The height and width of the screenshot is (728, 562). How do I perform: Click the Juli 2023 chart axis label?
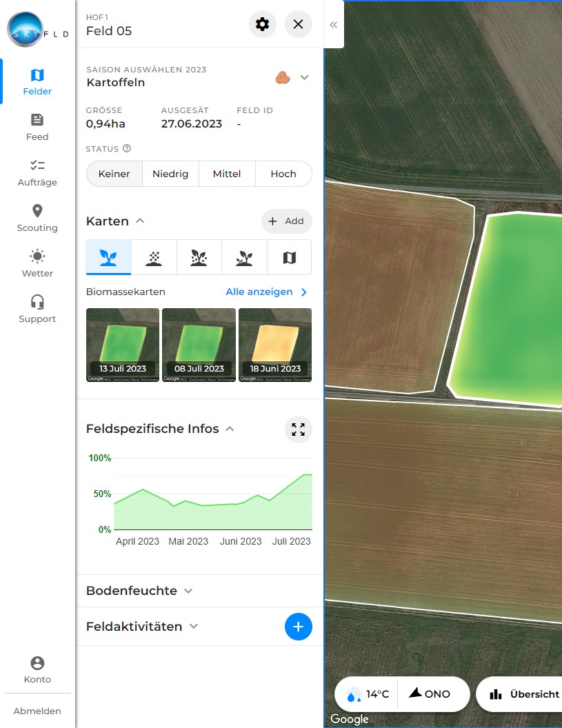[x=291, y=541]
